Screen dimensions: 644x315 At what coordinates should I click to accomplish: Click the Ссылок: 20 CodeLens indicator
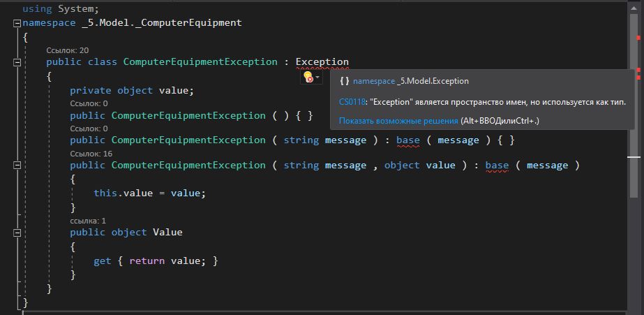coord(68,50)
